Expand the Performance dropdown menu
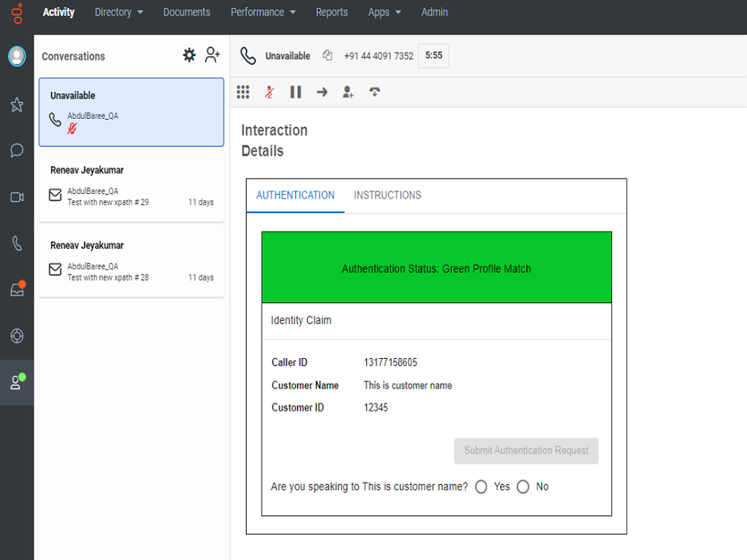 coord(263,12)
